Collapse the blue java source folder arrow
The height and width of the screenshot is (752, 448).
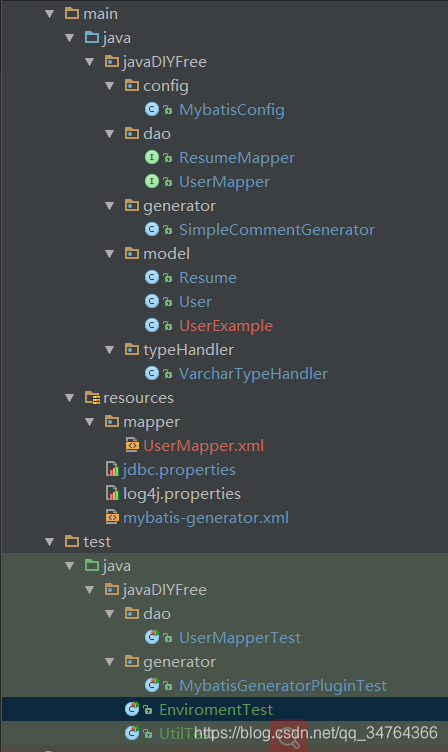coord(70,38)
